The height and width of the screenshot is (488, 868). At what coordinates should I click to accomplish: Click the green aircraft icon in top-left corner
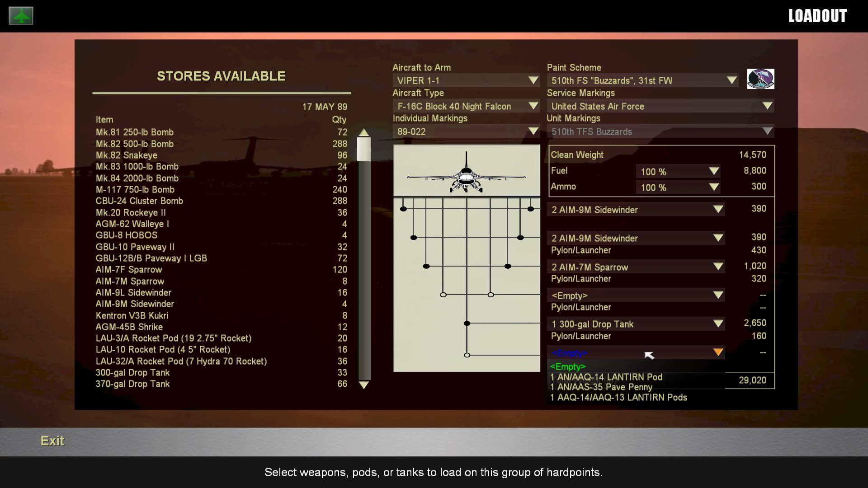pos(21,16)
